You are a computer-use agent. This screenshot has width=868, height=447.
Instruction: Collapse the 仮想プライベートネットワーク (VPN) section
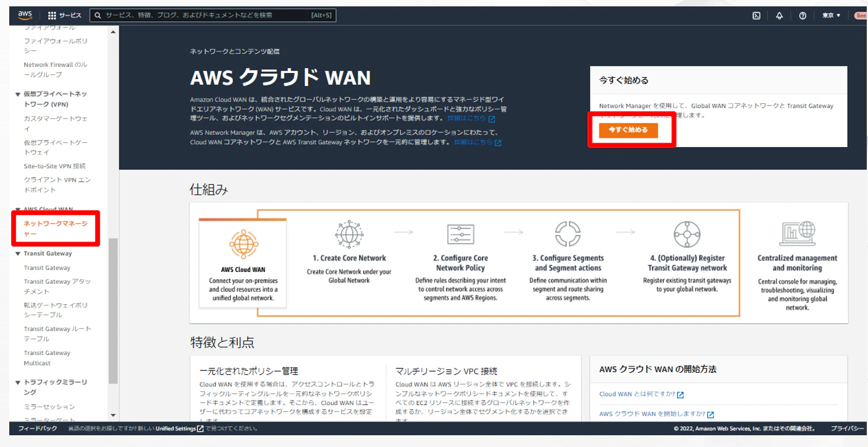coord(18,94)
